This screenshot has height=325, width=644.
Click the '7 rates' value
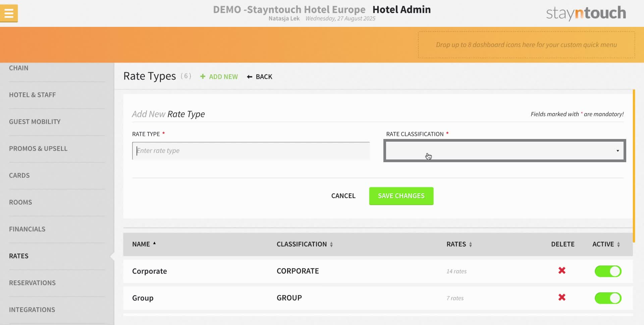pyautogui.click(x=455, y=298)
